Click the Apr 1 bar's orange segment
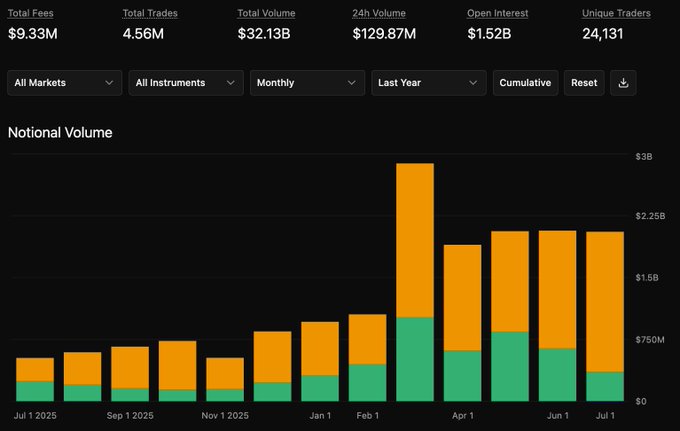This screenshot has width=680, height=431. [x=462, y=298]
